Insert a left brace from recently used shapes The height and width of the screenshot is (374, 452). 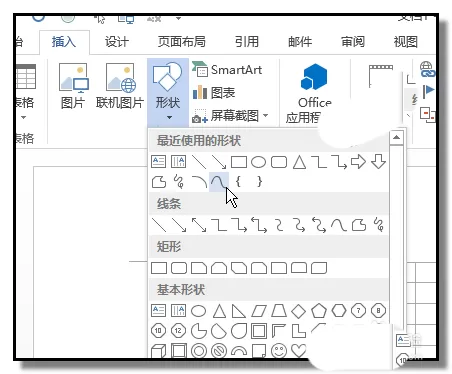click(238, 182)
